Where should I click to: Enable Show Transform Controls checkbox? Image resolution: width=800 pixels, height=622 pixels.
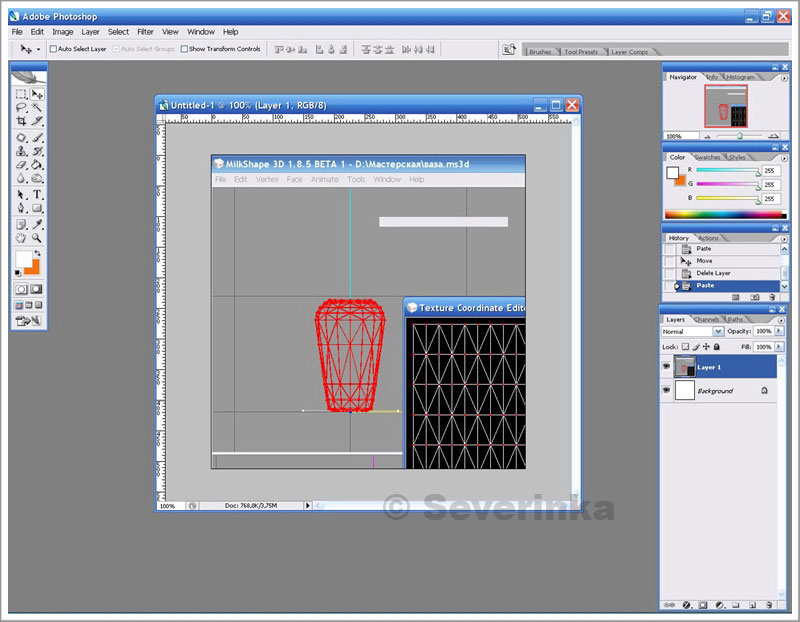pyautogui.click(x=184, y=49)
